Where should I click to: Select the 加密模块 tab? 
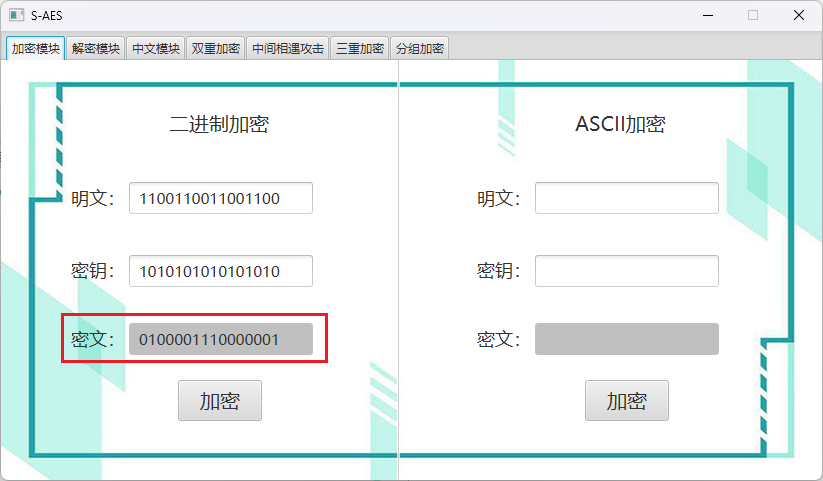pos(36,48)
